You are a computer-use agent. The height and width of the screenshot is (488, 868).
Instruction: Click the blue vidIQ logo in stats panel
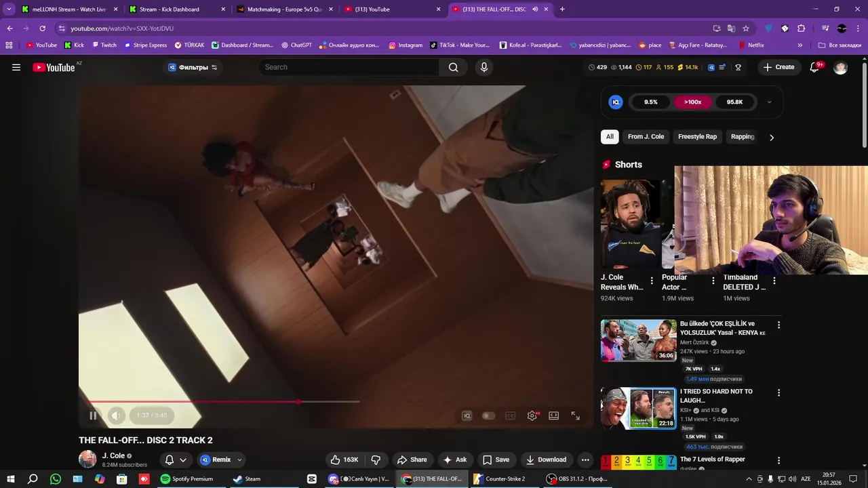tap(616, 102)
